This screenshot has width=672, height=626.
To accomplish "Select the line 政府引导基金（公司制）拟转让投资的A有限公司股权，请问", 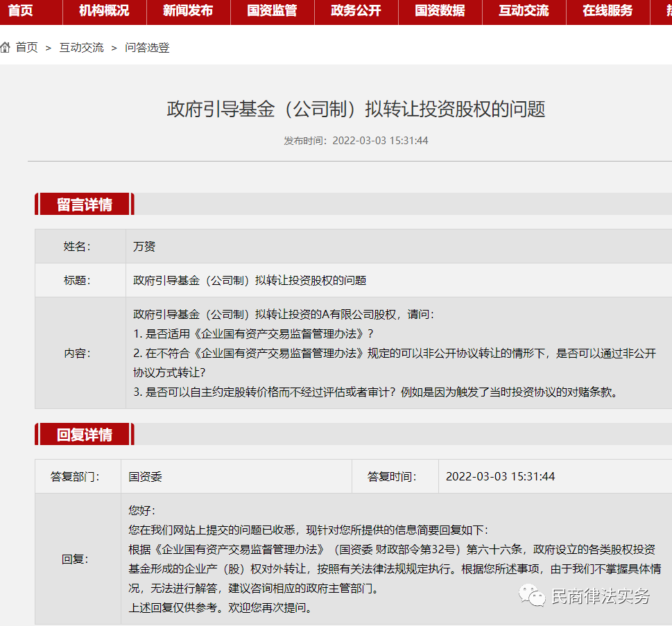I will 283,315.
